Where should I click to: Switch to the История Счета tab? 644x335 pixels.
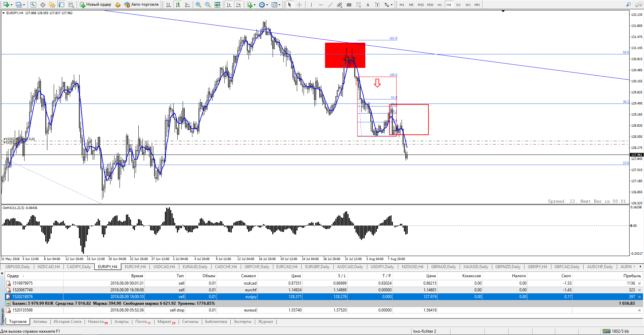(67, 322)
